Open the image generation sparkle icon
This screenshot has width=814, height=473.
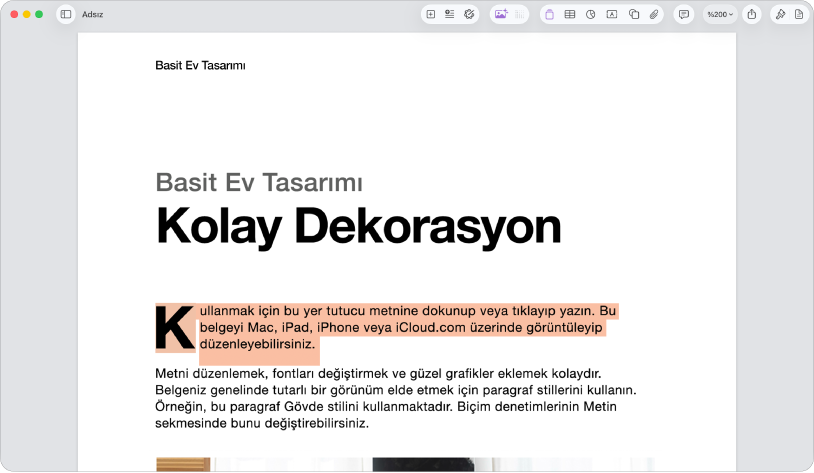(501, 15)
